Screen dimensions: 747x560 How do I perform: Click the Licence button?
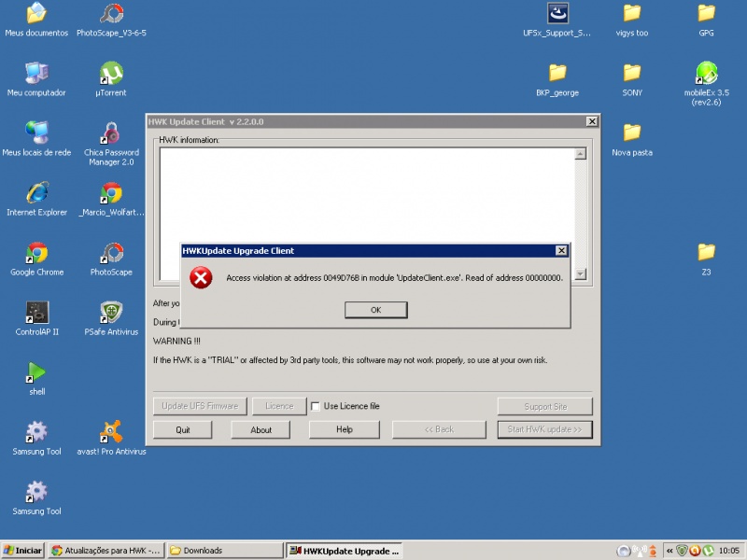279,406
